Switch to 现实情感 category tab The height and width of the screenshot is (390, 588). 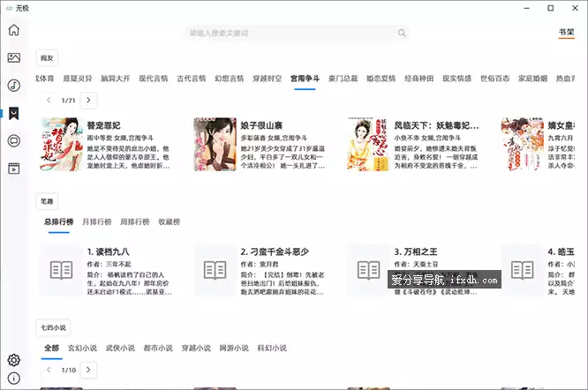pos(456,79)
